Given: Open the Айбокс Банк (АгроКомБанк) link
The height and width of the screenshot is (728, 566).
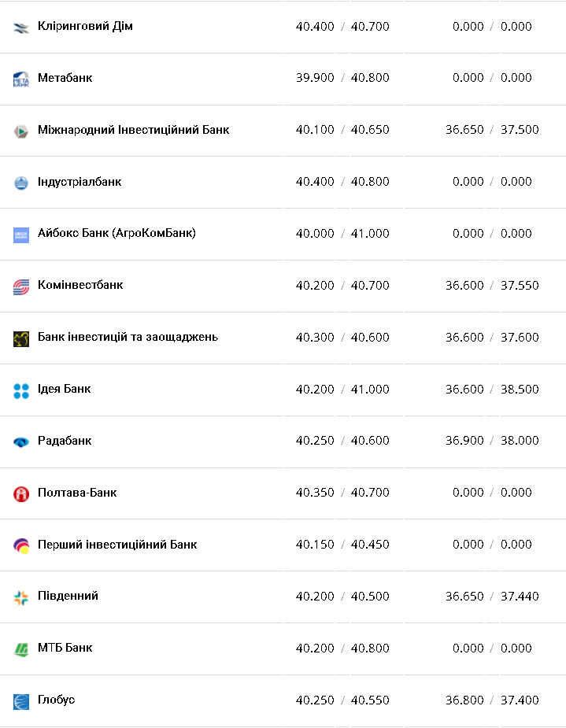Looking at the screenshot, I should pyautogui.click(x=117, y=234).
